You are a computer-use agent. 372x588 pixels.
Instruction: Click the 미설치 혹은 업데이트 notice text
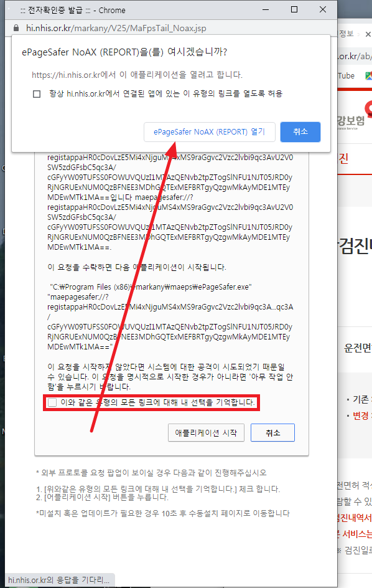click(163, 513)
